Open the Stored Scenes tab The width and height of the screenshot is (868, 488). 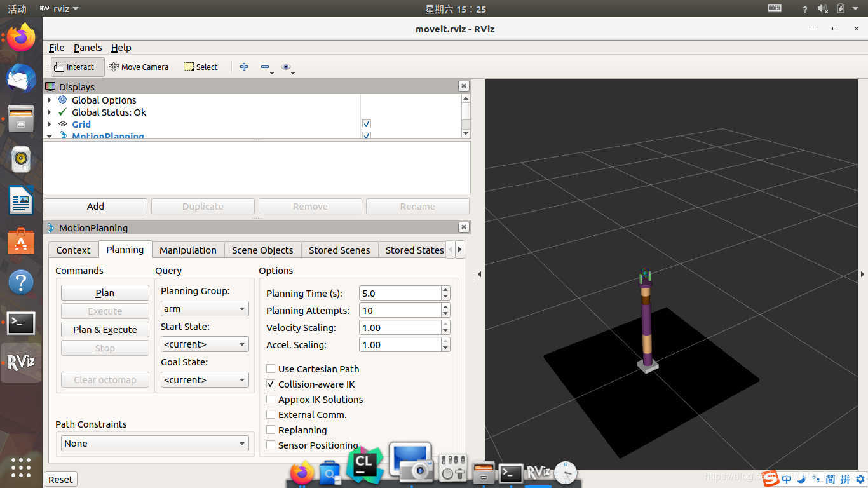point(339,250)
